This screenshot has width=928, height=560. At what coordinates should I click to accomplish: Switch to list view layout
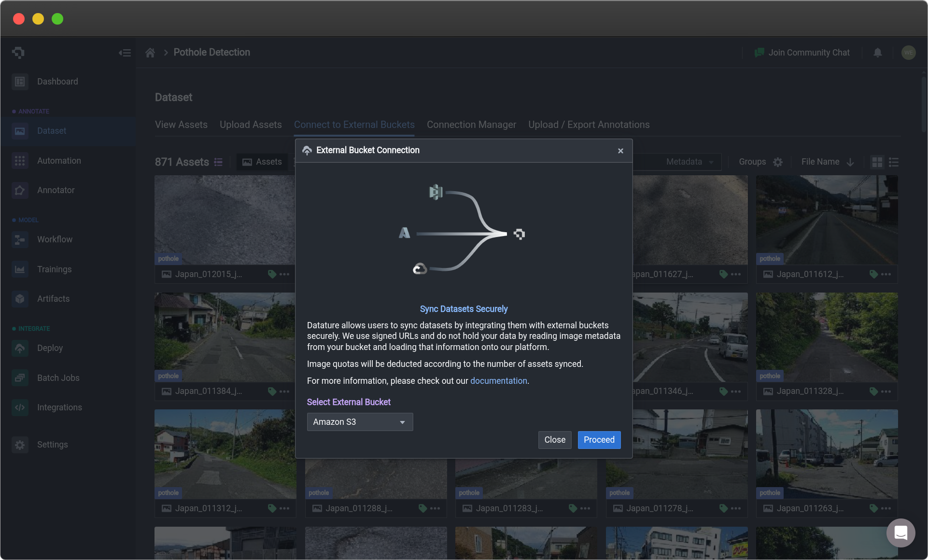894,162
